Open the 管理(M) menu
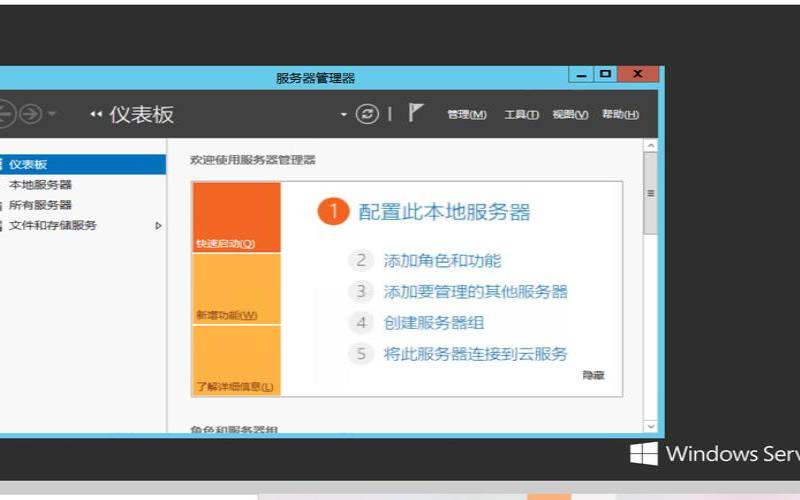The height and width of the screenshot is (500, 800). tap(467, 114)
